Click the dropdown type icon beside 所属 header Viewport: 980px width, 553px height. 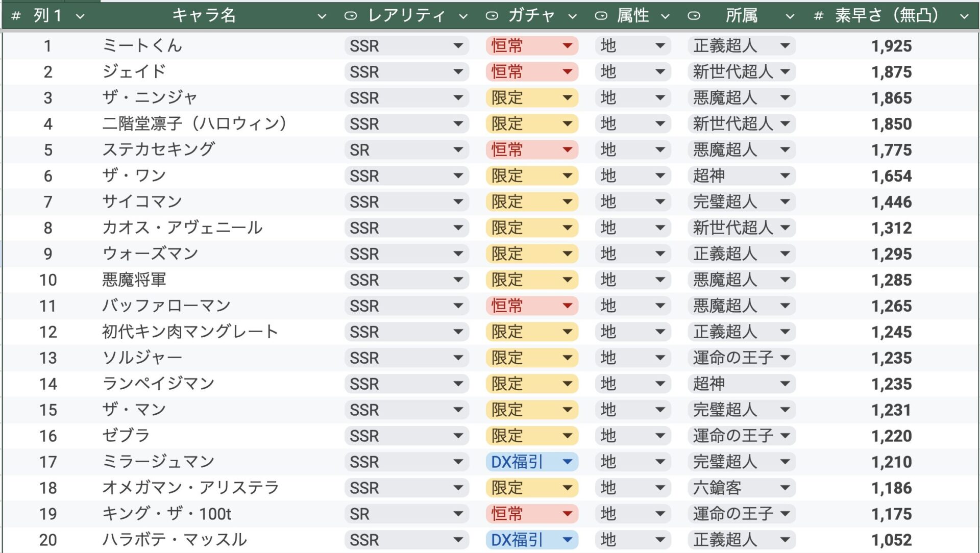(694, 16)
